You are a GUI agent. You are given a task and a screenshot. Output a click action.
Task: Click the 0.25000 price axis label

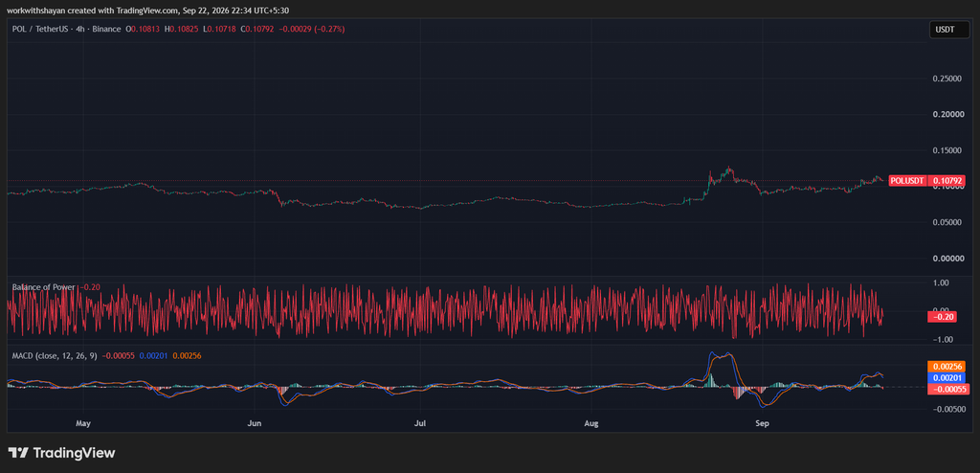click(x=945, y=79)
